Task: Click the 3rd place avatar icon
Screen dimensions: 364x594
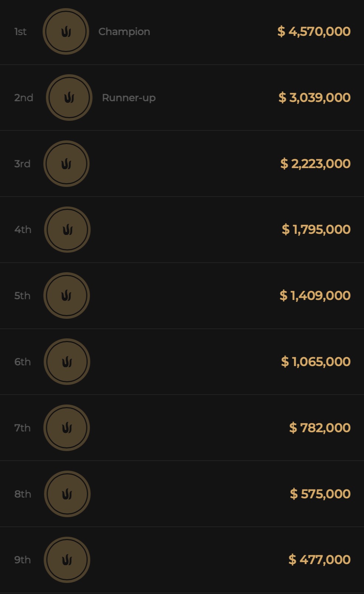Action: click(x=66, y=164)
